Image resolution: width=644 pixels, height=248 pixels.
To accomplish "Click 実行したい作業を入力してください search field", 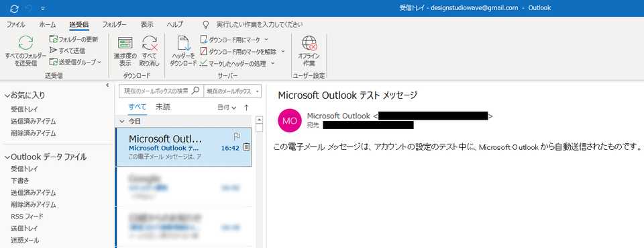I will click(260, 25).
